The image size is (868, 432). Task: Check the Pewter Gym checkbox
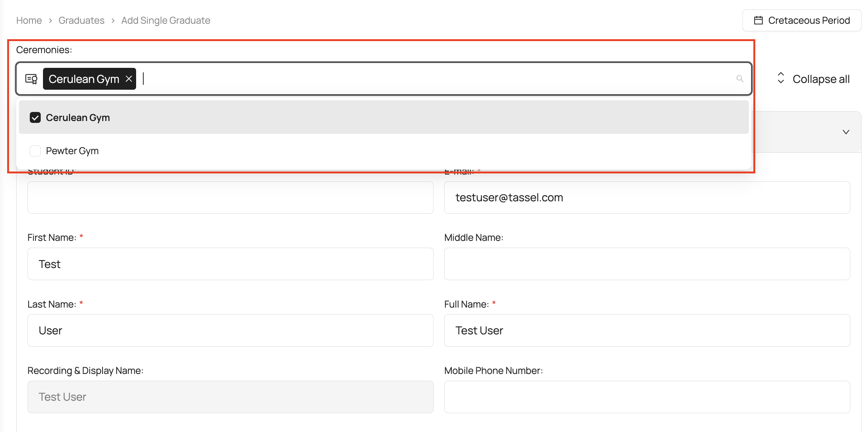tap(35, 151)
